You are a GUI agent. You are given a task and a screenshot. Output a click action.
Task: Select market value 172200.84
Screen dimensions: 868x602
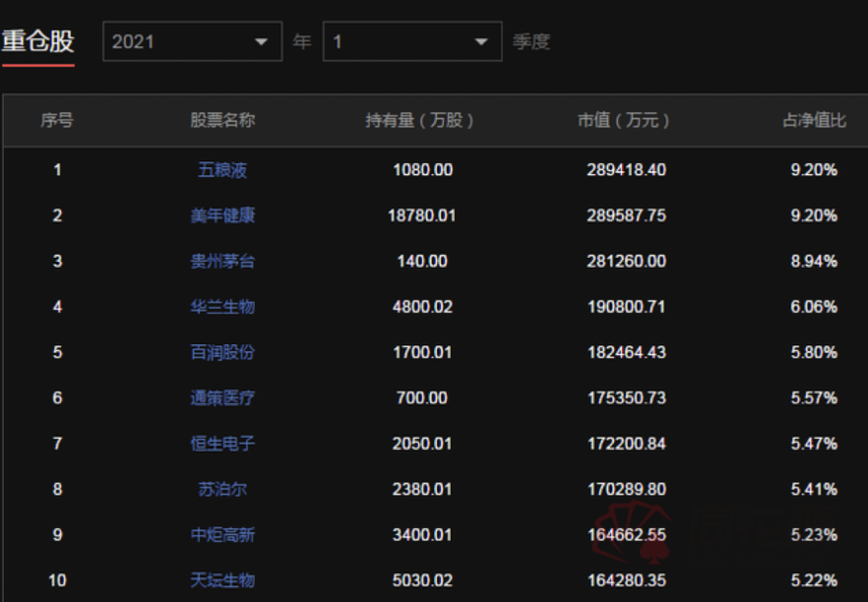pyautogui.click(x=626, y=444)
